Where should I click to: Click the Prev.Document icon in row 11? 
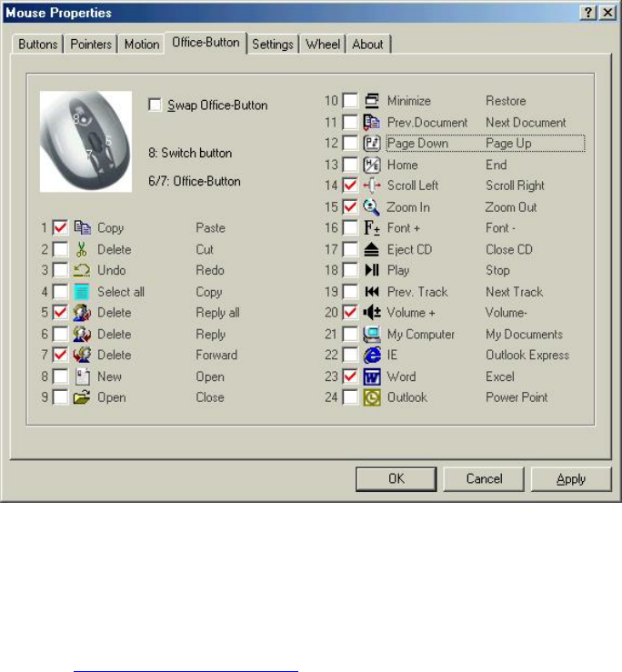pyautogui.click(x=372, y=122)
